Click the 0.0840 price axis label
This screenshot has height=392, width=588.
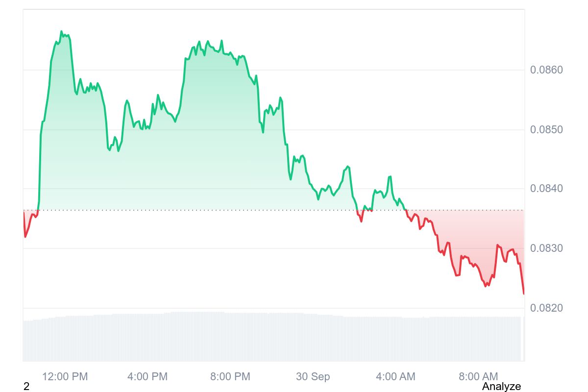tap(546, 189)
